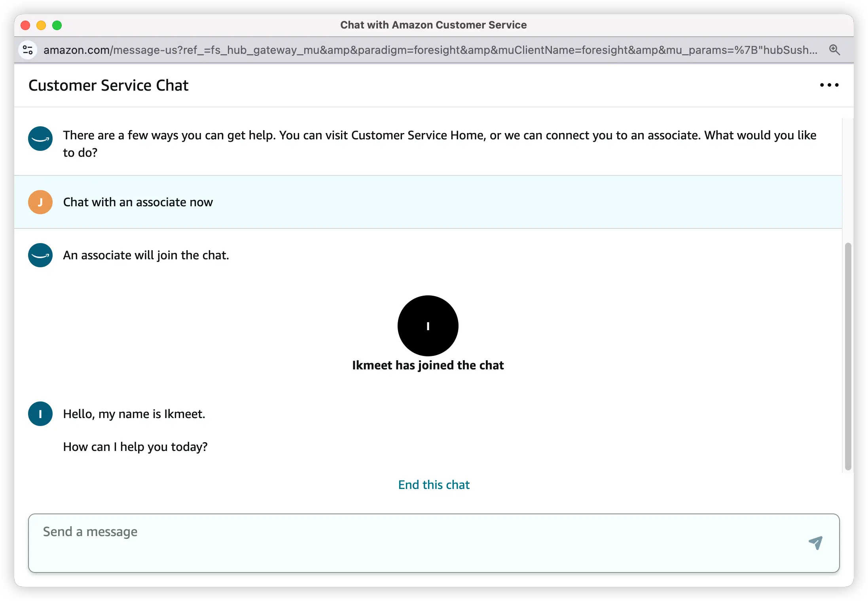Select the amazon.com URL in address bar
Screen dimensions: 868x601
click(430, 50)
